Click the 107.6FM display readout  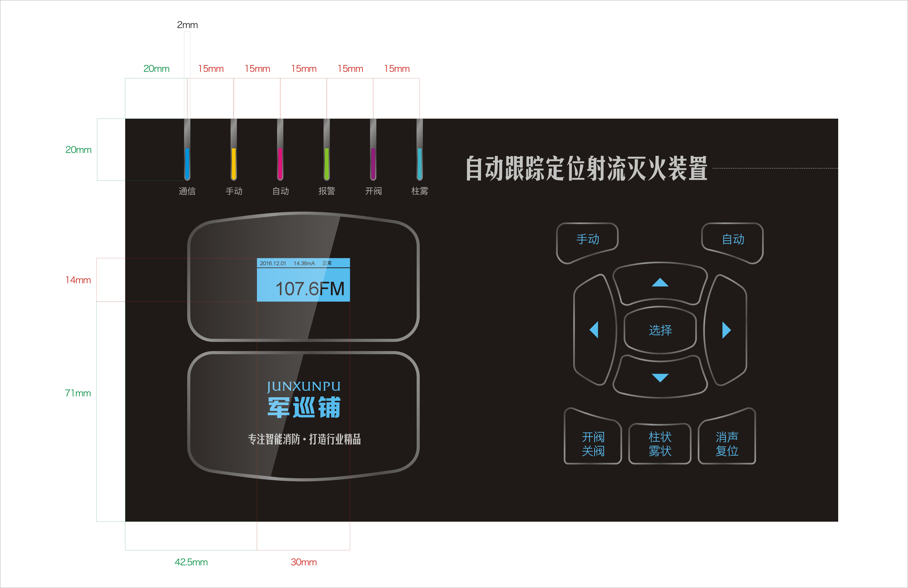point(310,289)
